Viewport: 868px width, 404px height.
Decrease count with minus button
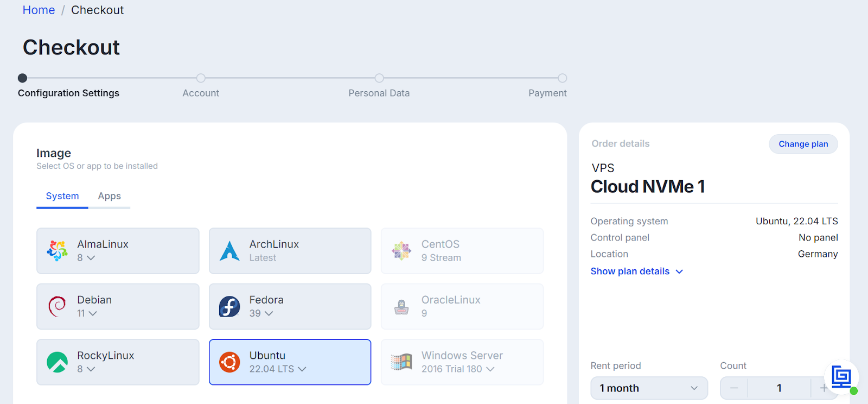[734, 388]
